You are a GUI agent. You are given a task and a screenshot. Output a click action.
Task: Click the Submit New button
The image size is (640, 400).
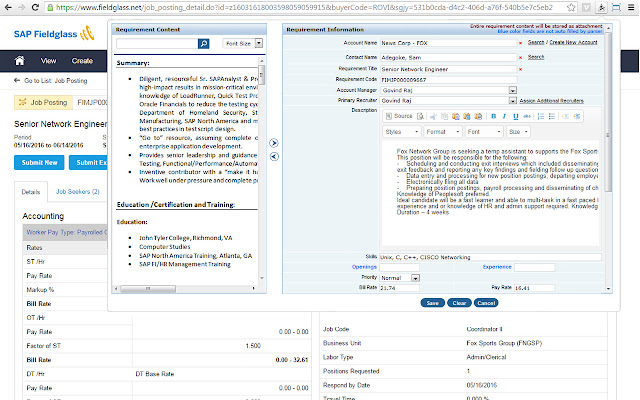tap(39, 162)
